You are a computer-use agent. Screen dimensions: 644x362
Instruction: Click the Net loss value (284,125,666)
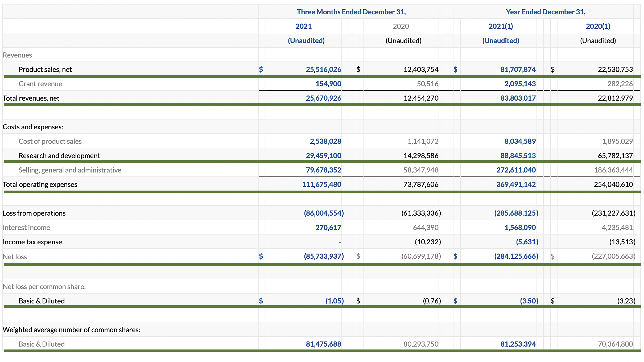coord(516,256)
